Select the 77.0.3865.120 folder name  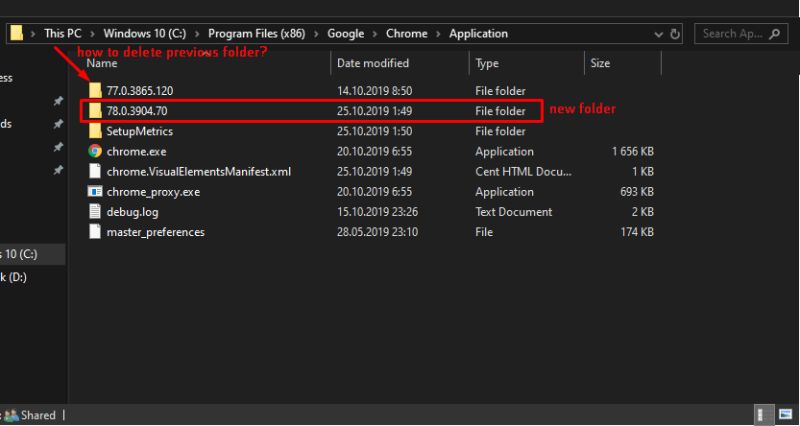pos(140,91)
